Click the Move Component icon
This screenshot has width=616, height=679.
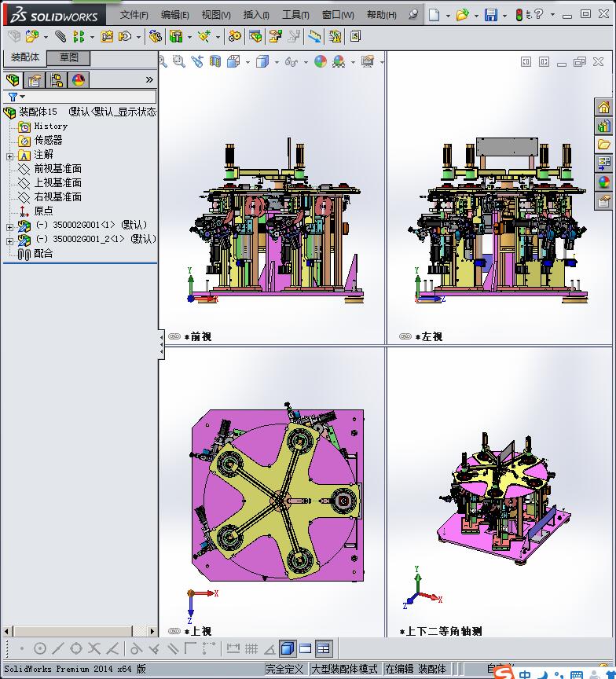(x=125, y=36)
